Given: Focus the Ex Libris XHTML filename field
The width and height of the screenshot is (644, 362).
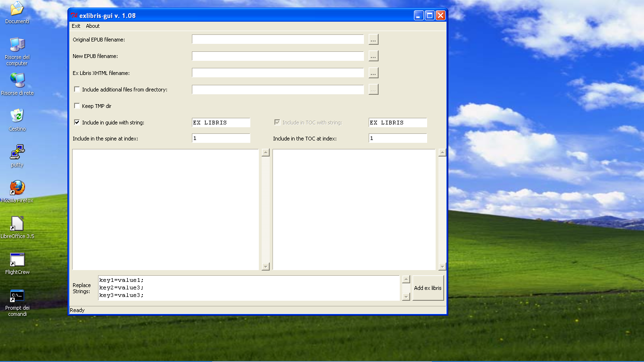Looking at the screenshot, I should point(278,73).
